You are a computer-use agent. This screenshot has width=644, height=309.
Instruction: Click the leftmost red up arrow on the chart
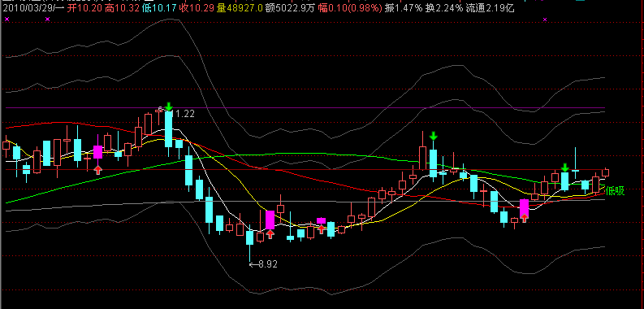pyautogui.click(x=97, y=170)
